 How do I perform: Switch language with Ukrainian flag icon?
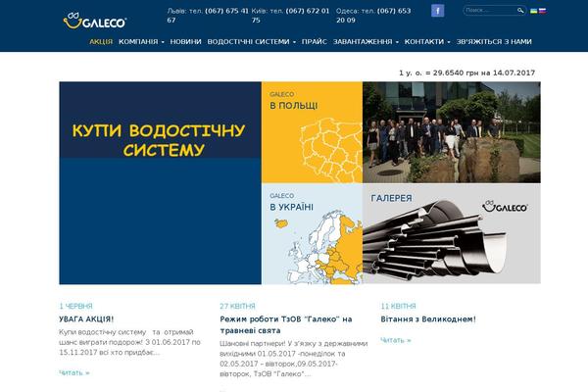point(534,11)
